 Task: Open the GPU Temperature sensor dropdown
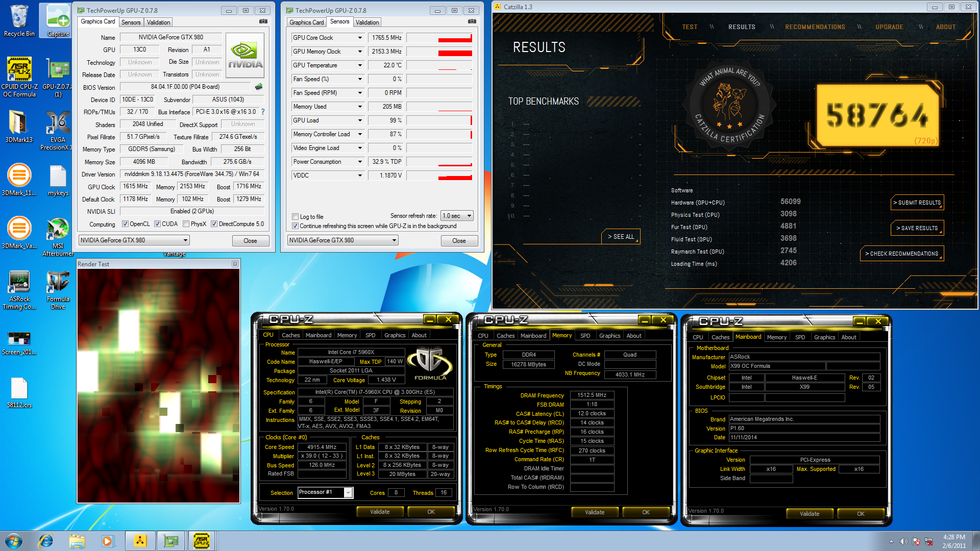360,65
